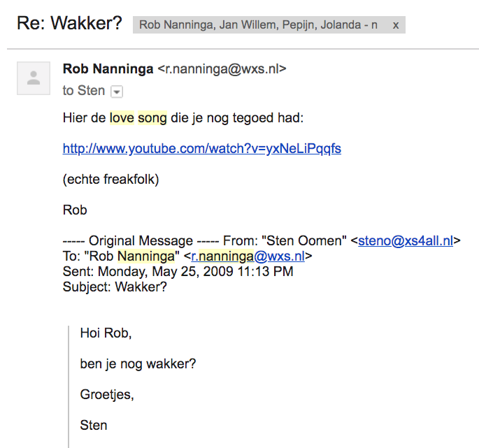Image resolution: width=479 pixels, height=448 pixels.
Task: Click Rob Nanninga's profile avatar
Action: click(33, 78)
